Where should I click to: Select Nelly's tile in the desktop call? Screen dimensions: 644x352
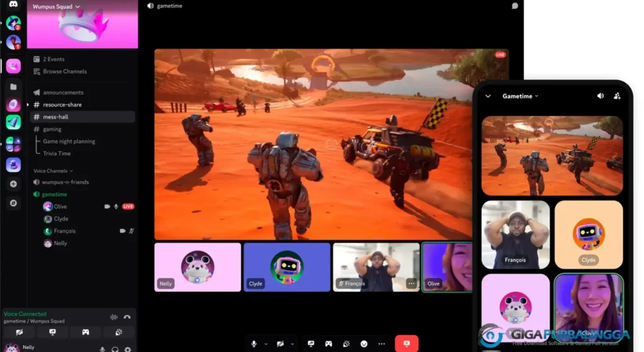point(197,267)
